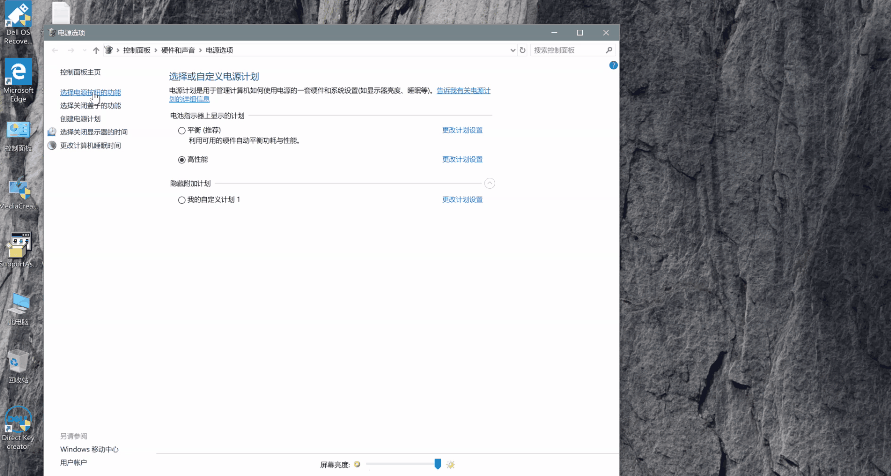Viewport: 891px width, 476px height.
Task: Open 控制面板主页 link
Action: (81, 72)
